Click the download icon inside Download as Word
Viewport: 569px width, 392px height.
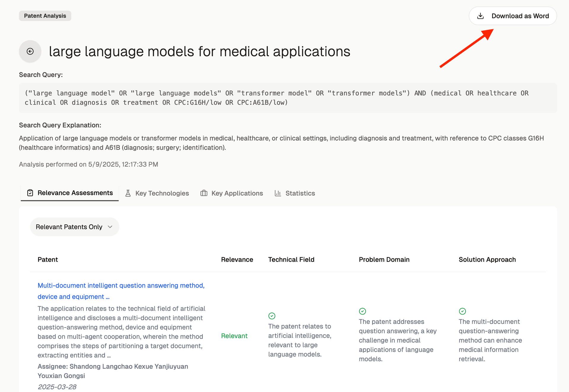click(x=481, y=16)
